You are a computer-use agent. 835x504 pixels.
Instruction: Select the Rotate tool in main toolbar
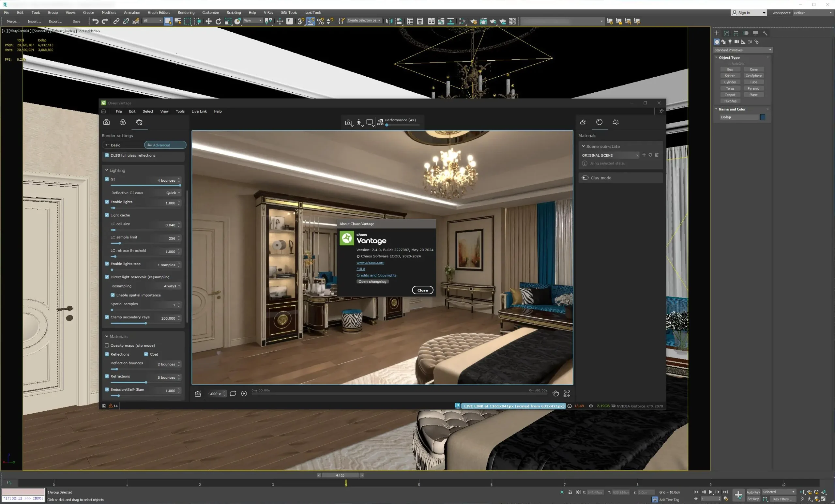pyautogui.click(x=218, y=21)
